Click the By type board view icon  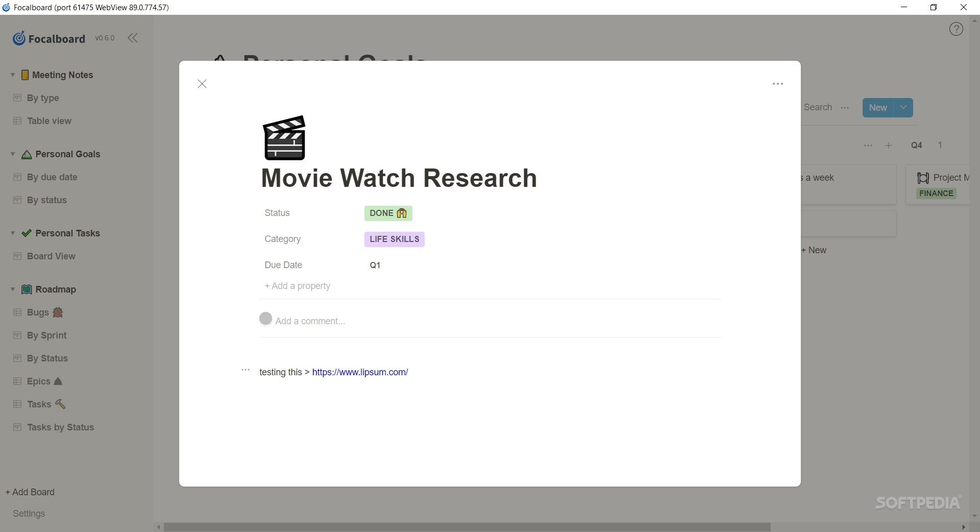tap(17, 98)
